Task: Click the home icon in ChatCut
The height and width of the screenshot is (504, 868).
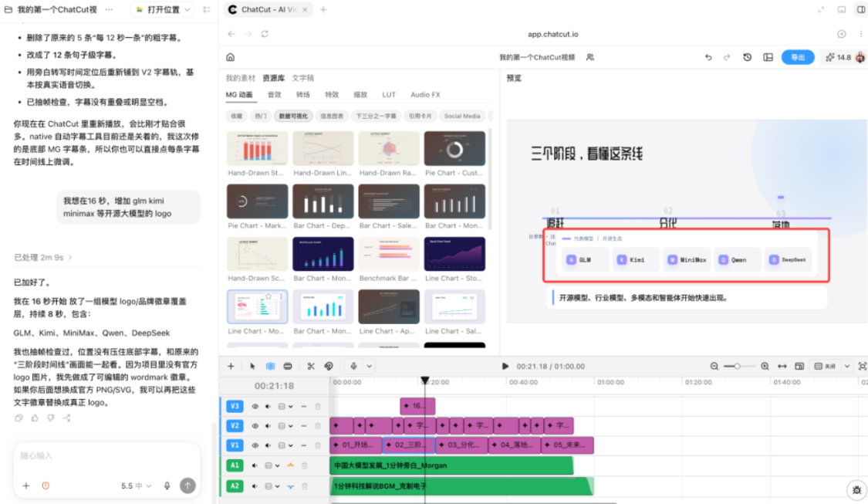Action: (230, 57)
